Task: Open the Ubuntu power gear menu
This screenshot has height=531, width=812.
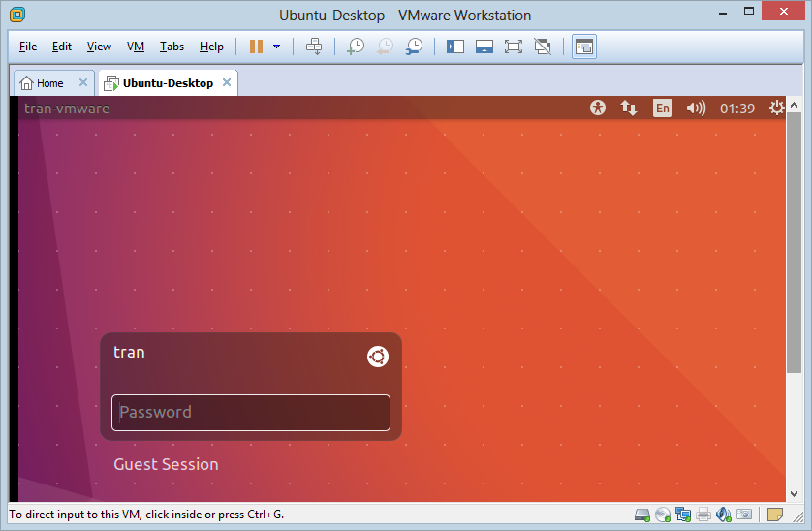Action: point(777,108)
